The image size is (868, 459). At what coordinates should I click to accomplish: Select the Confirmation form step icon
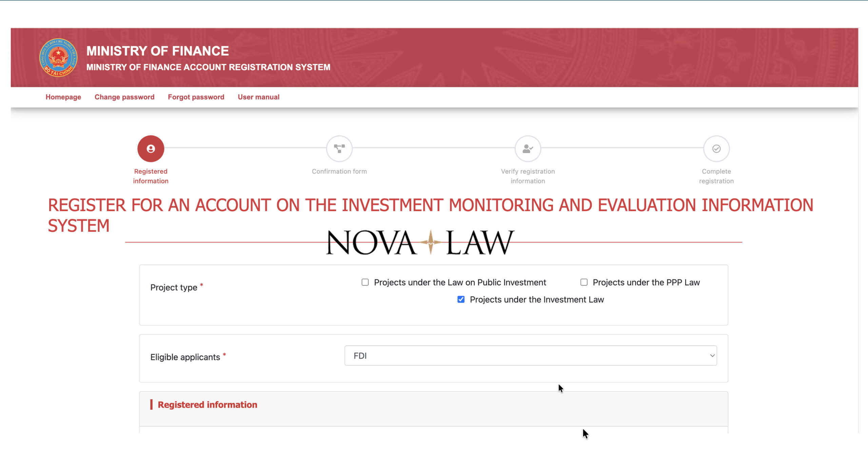[x=339, y=149]
